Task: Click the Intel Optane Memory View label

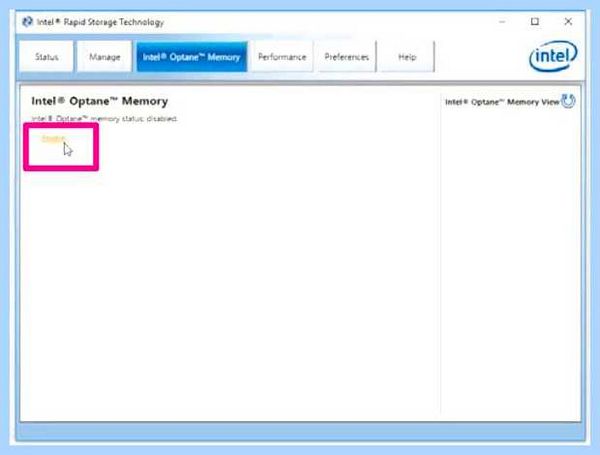Action: (502, 102)
